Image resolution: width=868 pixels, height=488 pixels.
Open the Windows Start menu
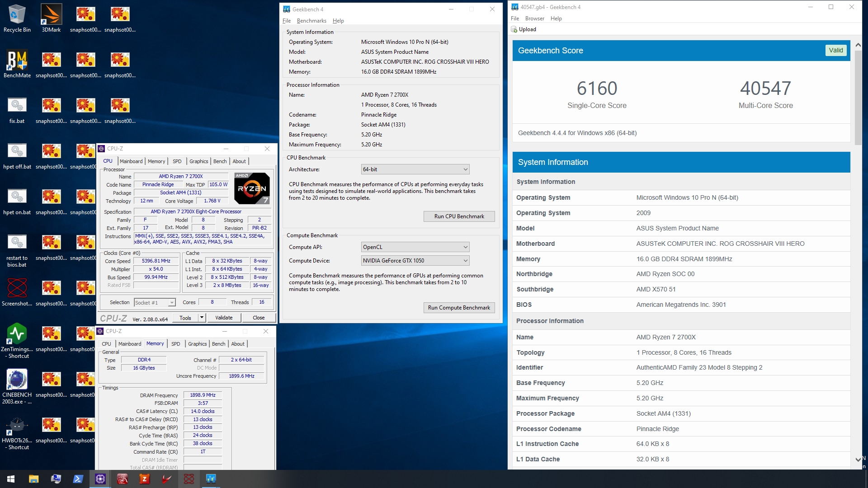[x=11, y=479]
